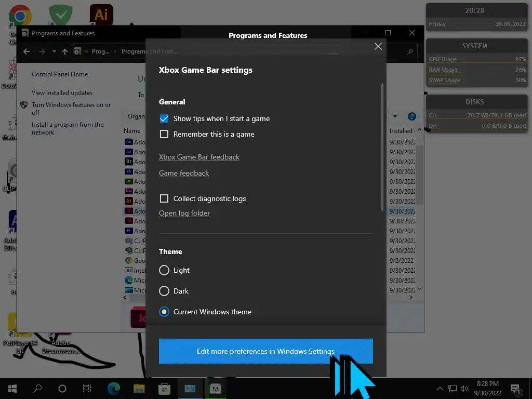Select the Adobe Character Animator row icon

(x=129, y=171)
